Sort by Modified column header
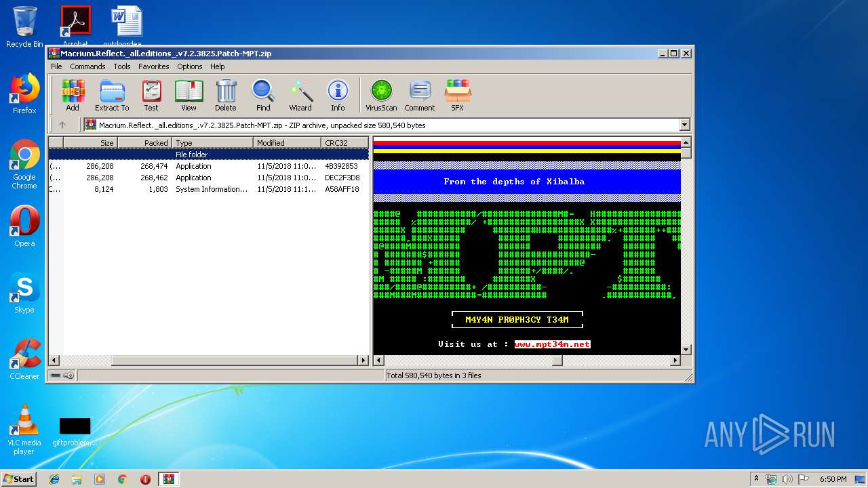868x488 pixels. pyautogui.click(x=287, y=142)
